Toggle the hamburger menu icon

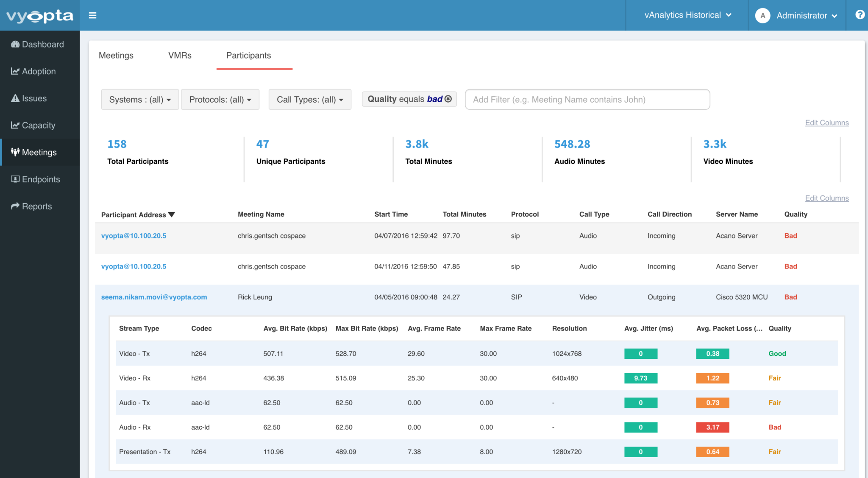92,15
